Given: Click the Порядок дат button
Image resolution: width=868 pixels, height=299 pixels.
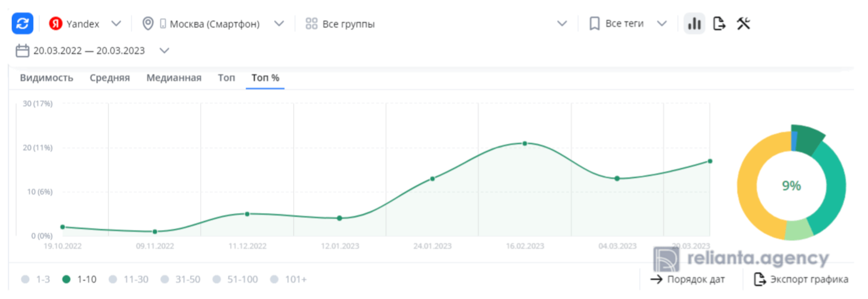Looking at the screenshot, I should click(688, 279).
